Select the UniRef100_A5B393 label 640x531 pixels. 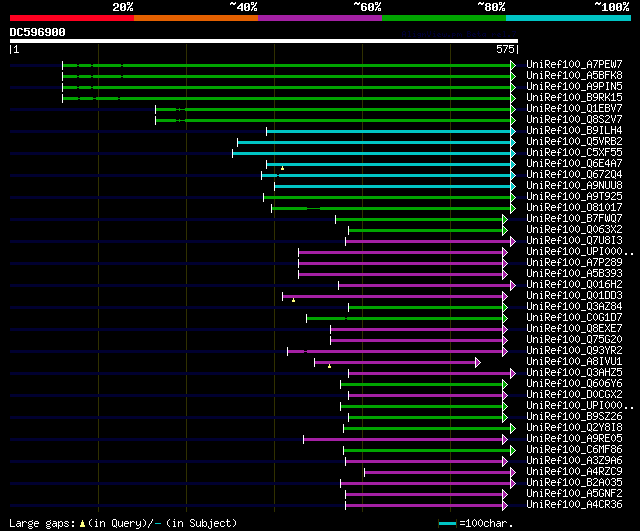click(x=574, y=274)
